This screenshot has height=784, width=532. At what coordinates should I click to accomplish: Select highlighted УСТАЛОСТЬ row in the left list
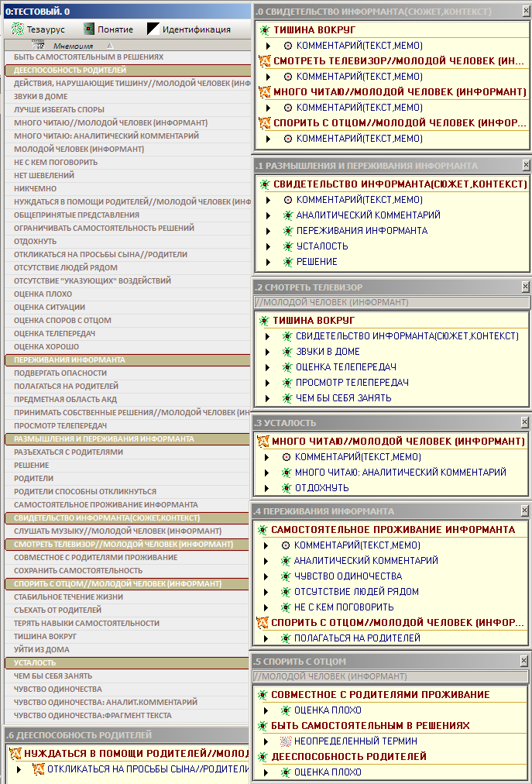128,662
